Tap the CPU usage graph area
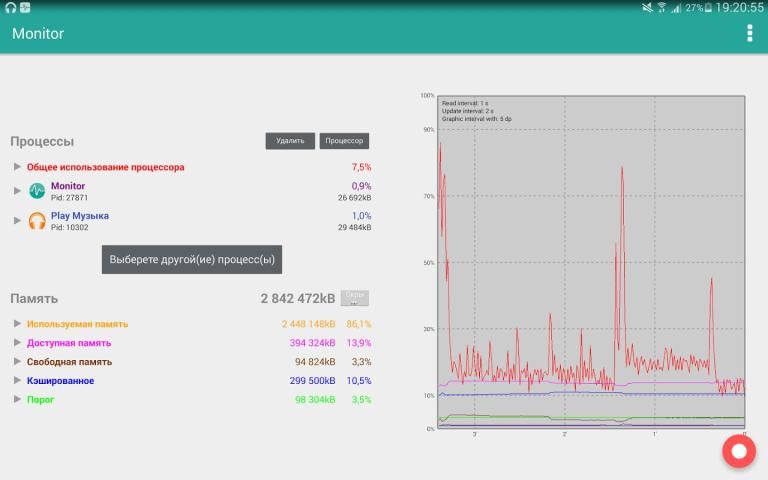This screenshot has height=480, width=768. pyautogui.click(x=590, y=262)
